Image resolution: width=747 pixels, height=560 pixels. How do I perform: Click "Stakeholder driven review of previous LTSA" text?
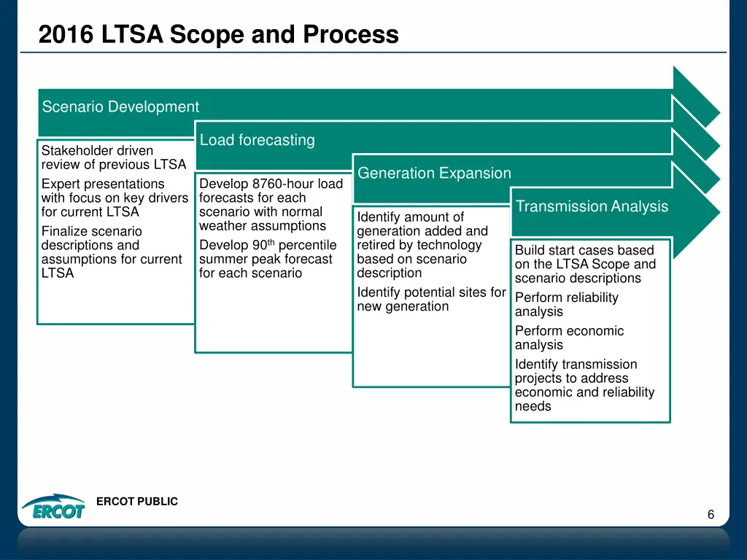tap(113, 157)
